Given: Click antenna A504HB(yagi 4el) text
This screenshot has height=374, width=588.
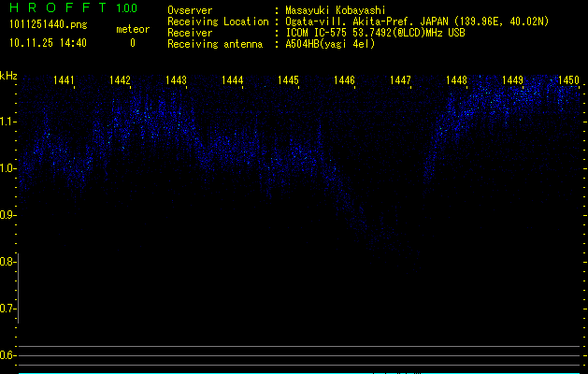Looking at the screenshot, I should [330, 44].
